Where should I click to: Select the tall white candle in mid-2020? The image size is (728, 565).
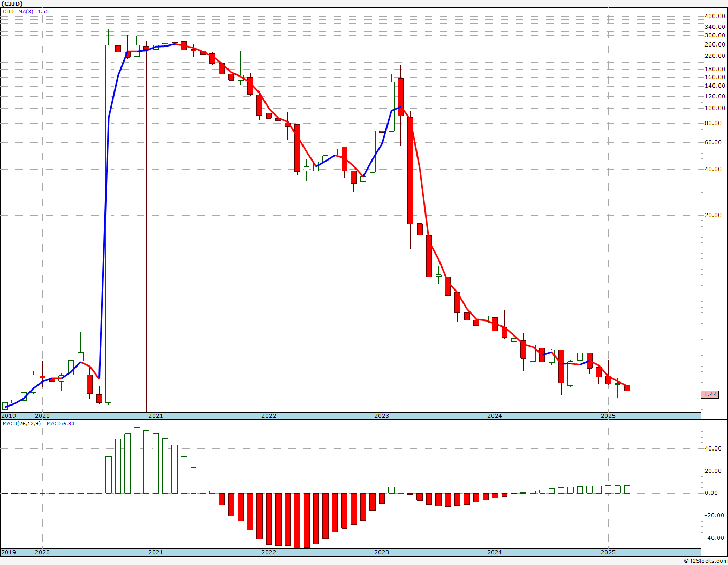click(x=109, y=224)
